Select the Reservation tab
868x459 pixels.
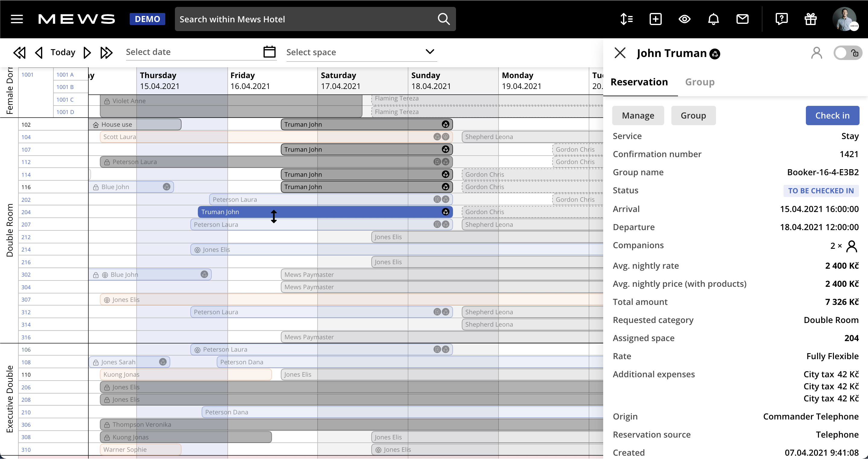point(639,82)
